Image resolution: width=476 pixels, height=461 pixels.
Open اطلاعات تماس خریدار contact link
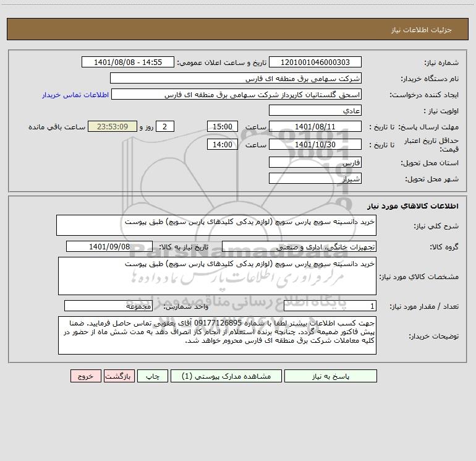[x=75, y=95]
